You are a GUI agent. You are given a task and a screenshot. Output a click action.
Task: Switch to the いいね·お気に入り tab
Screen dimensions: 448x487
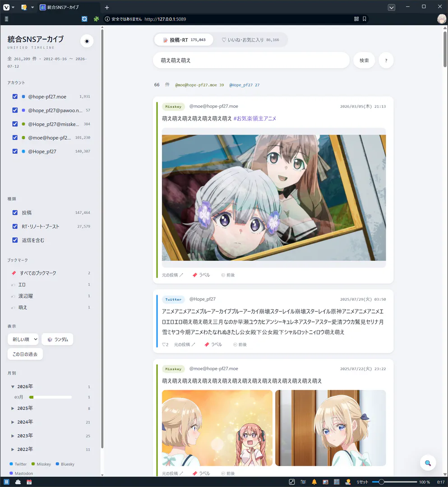[x=250, y=40]
